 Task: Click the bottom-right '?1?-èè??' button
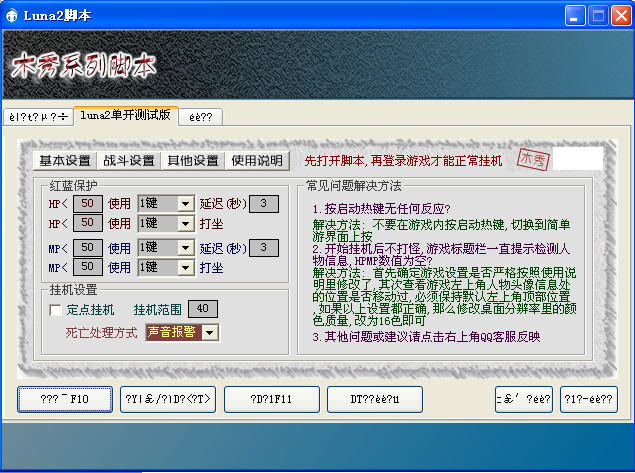pyautogui.click(x=589, y=399)
